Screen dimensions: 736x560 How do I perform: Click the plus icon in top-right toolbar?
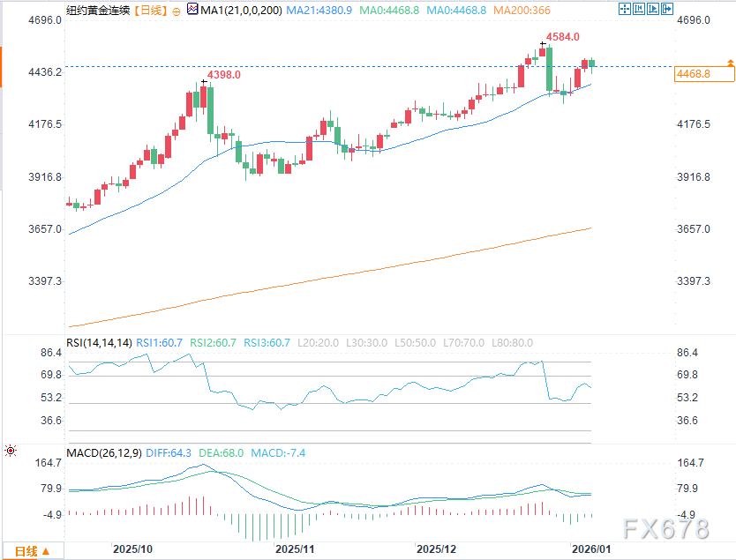[655, 10]
